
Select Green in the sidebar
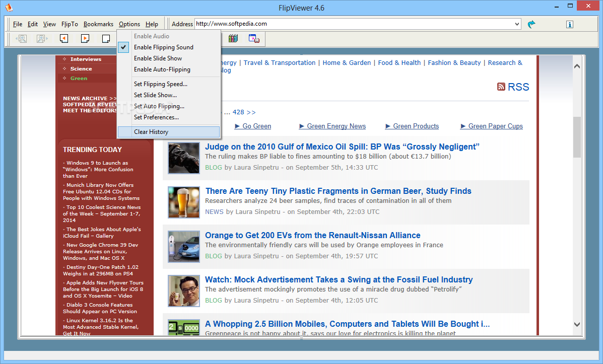[79, 79]
